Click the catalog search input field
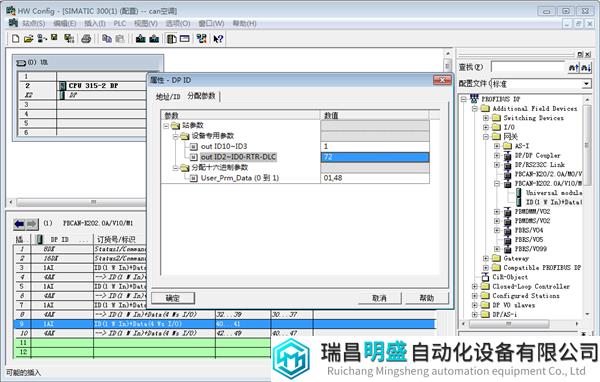The height and width of the screenshot is (382, 600). 528,67
